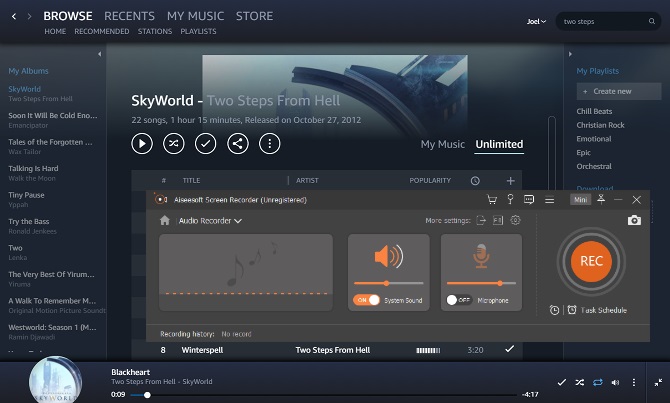Viewport: 670px width, 403px height.
Task: Open the STORE tab
Action: coord(254,16)
